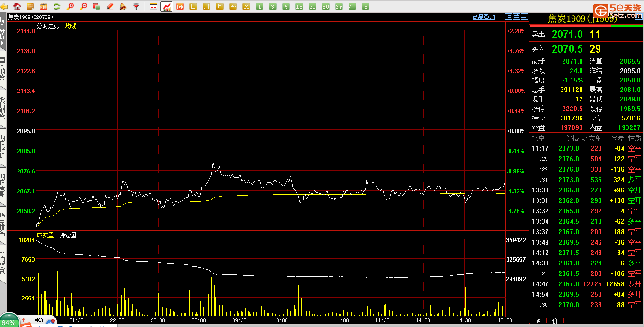644x327 pixels.
Task: Select the 1-minute period button
Action: tap(259, 7)
